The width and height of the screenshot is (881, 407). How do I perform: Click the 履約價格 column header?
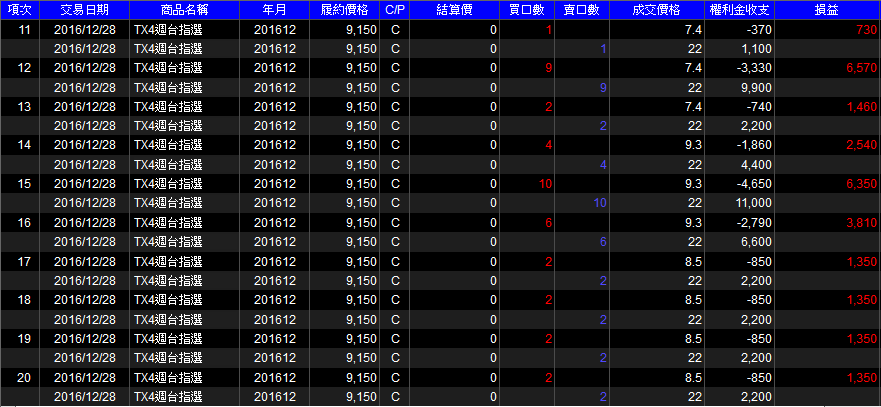[344, 10]
